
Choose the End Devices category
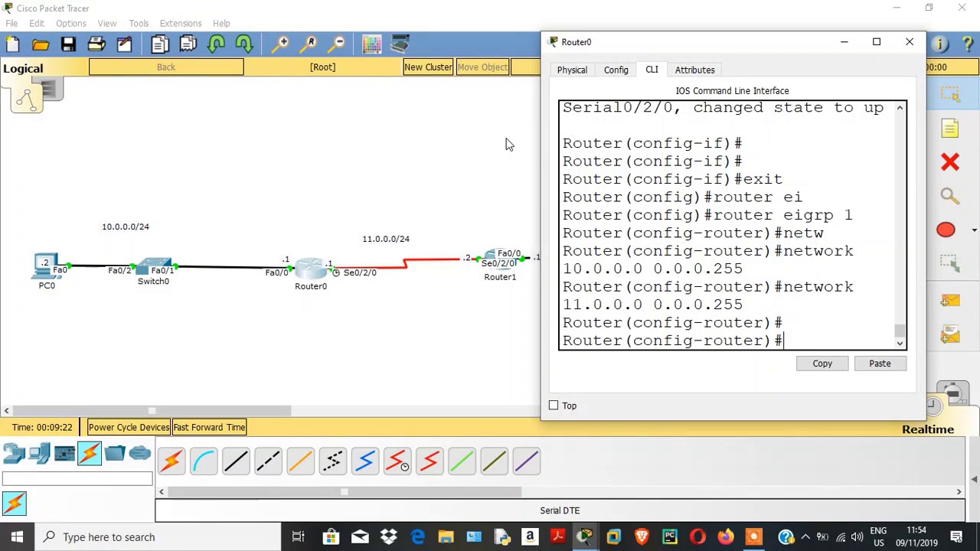39,454
